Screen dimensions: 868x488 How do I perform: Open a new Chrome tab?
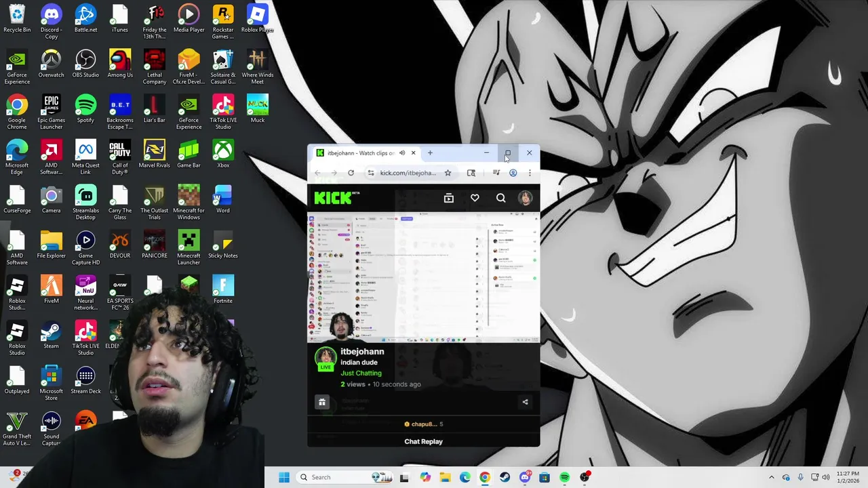[x=430, y=153]
